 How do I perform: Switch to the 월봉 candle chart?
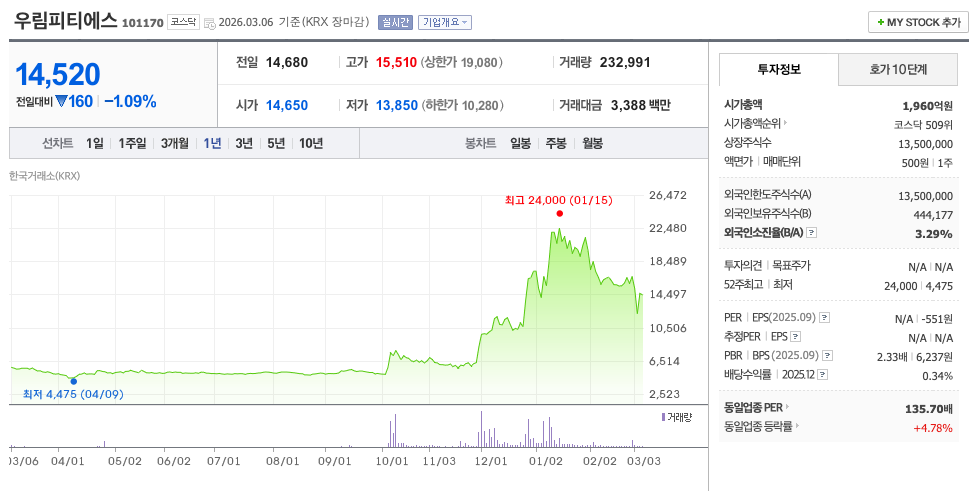click(x=592, y=143)
